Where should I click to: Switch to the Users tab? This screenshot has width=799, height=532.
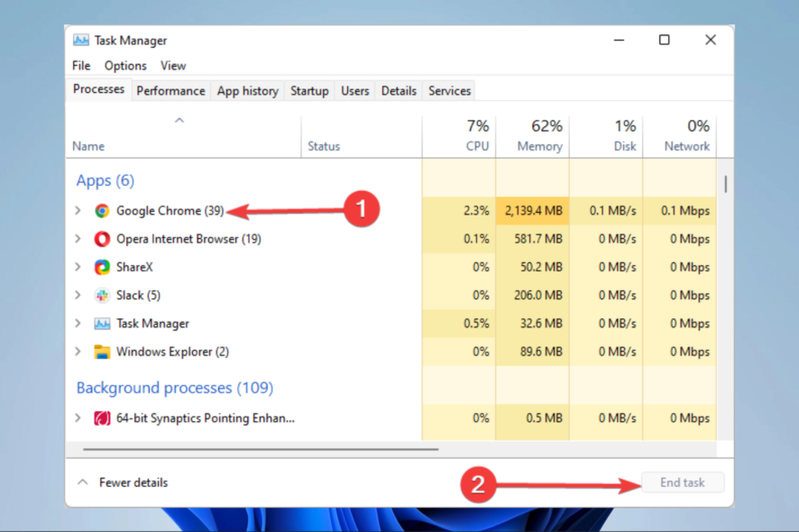(x=354, y=91)
